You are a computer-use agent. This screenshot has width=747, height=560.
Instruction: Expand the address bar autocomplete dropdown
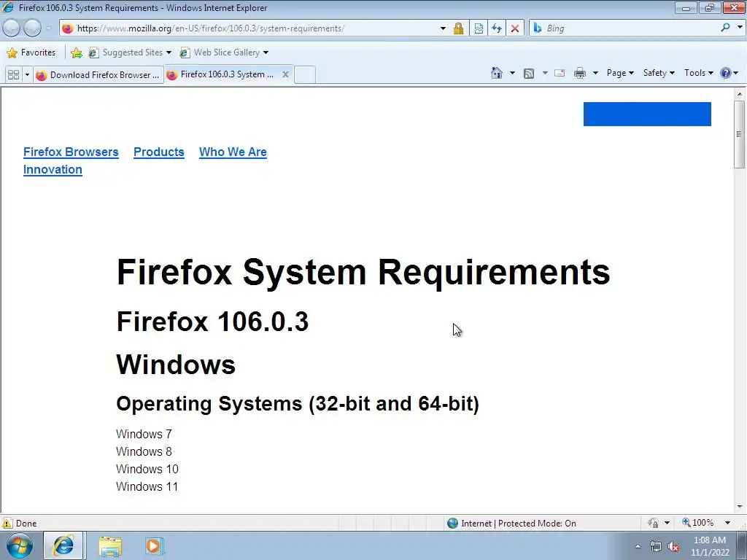(x=443, y=28)
